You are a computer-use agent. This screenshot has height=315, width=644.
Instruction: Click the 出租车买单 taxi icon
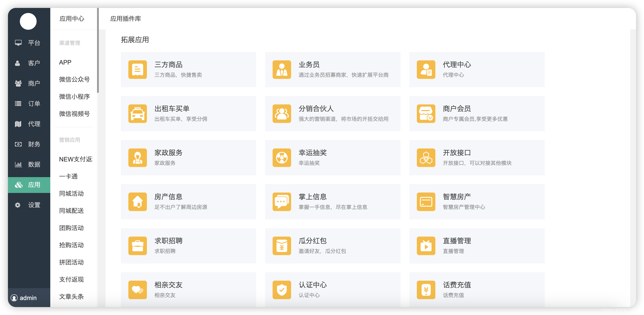pos(137,114)
